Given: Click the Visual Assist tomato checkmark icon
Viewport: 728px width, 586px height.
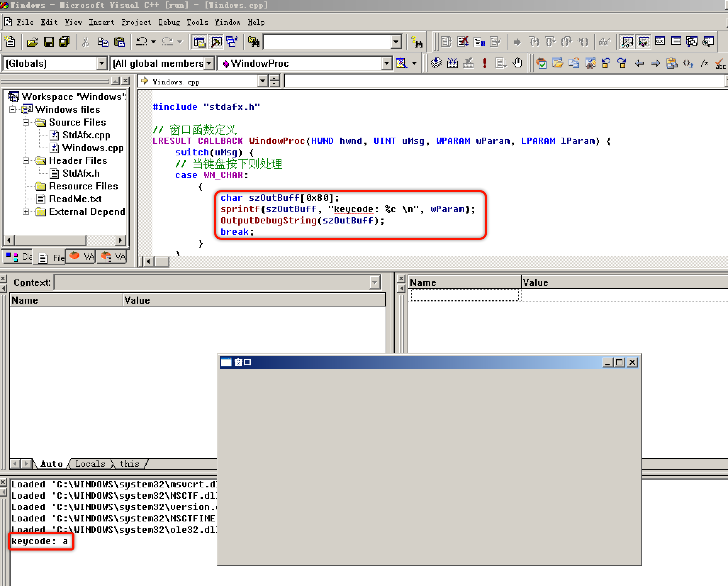Looking at the screenshot, I should tap(541, 63).
